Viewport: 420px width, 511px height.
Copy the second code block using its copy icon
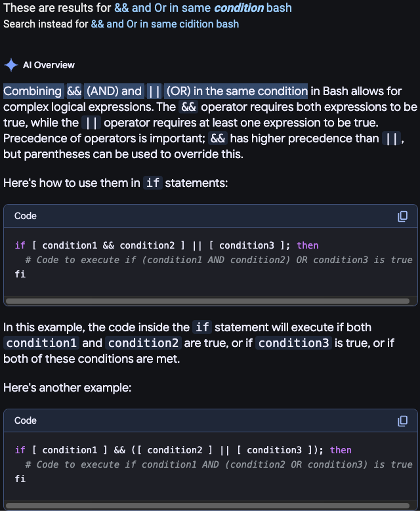(x=403, y=420)
